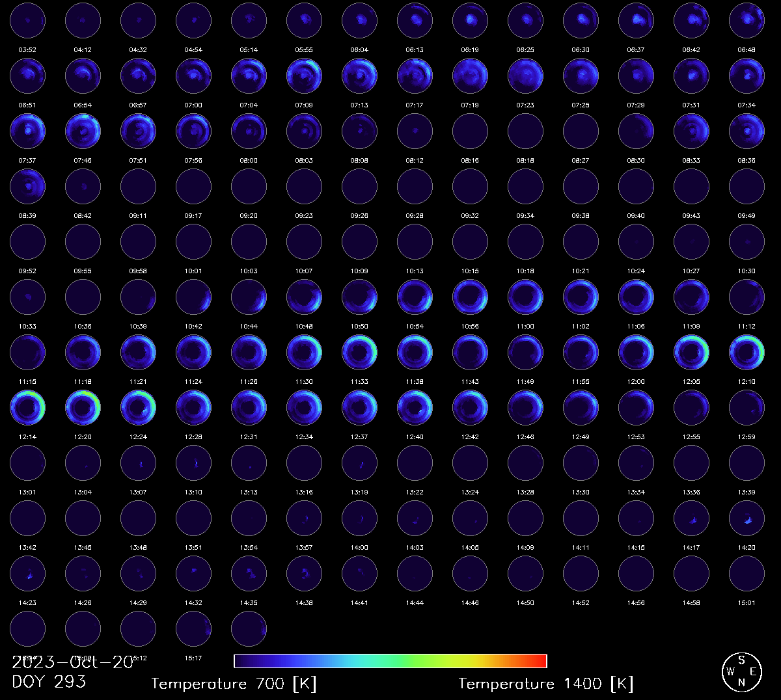Click the 2023-Oct-20 date label
Viewport: 781px width, 700px height.
point(72,662)
